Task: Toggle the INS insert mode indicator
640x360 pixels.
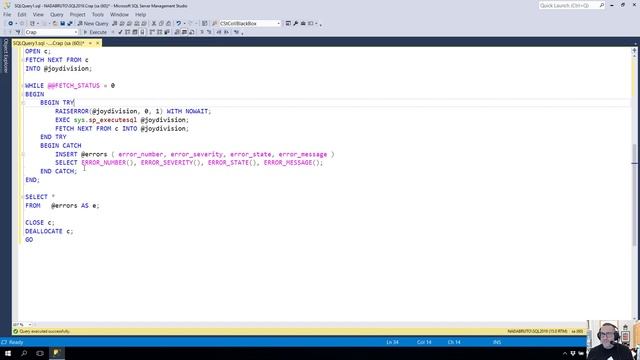Action: click(x=497, y=342)
